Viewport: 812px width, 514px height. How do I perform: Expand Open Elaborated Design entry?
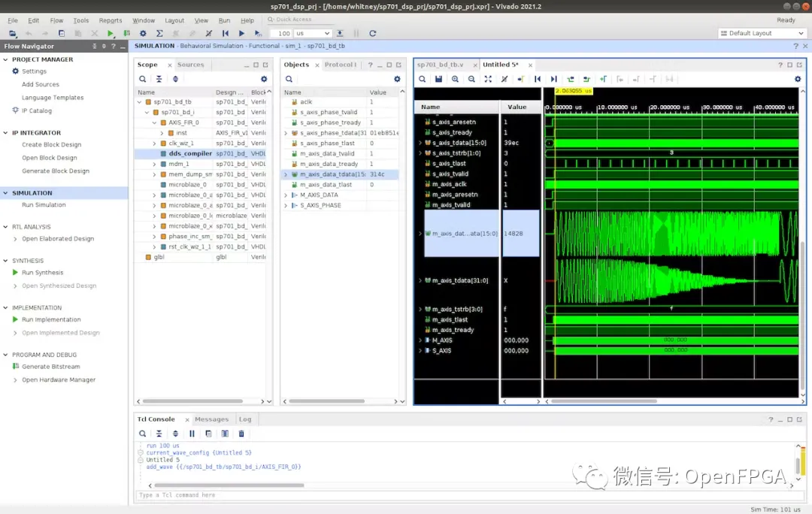(x=15, y=239)
